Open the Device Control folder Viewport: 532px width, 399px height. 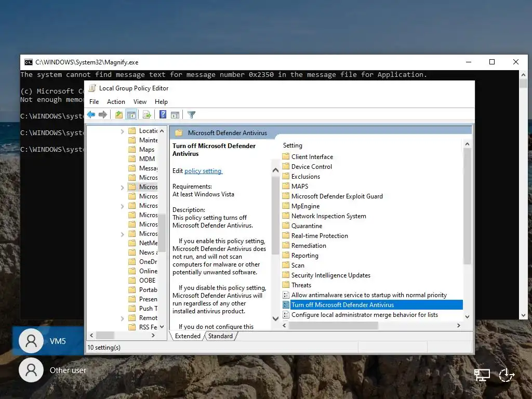click(x=308, y=167)
